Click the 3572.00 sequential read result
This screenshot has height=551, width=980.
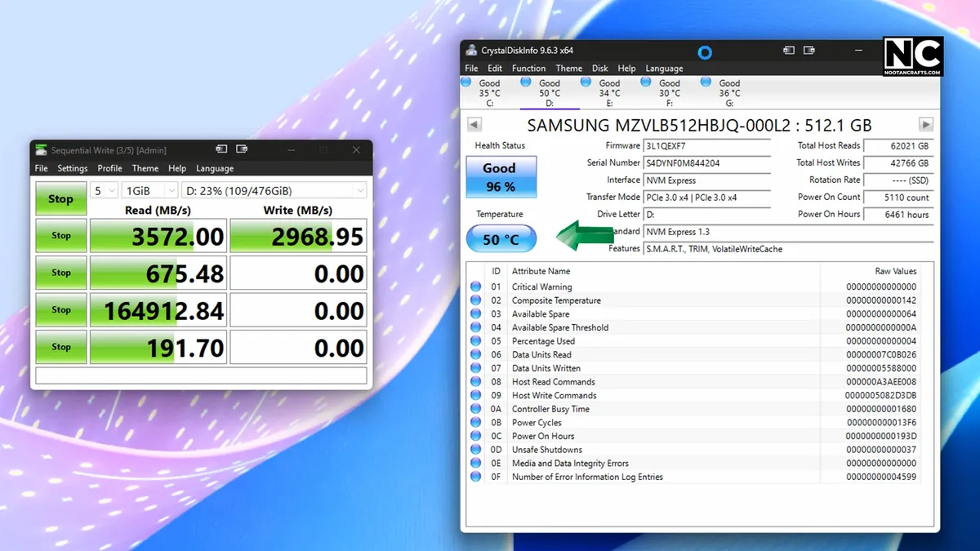pos(158,236)
